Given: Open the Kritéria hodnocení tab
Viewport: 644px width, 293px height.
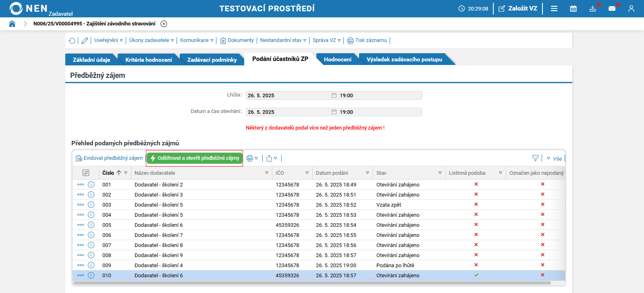Looking at the screenshot, I should click(148, 60).
